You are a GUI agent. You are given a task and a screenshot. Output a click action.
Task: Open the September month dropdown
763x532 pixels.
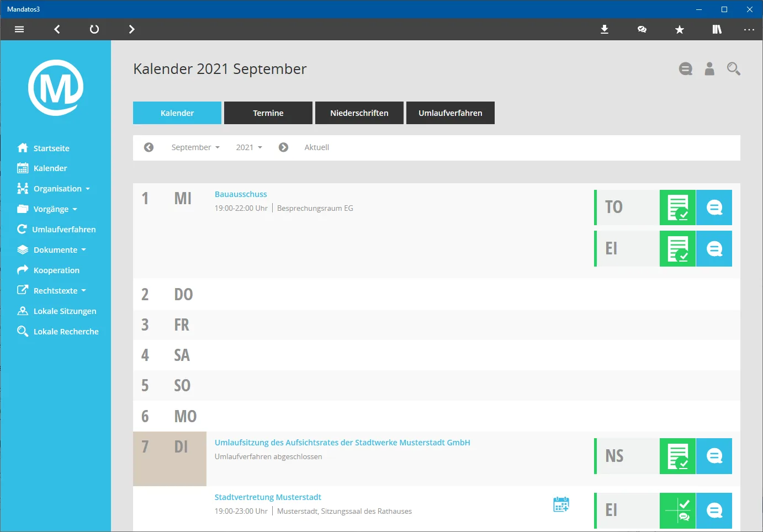coord(195,147)
